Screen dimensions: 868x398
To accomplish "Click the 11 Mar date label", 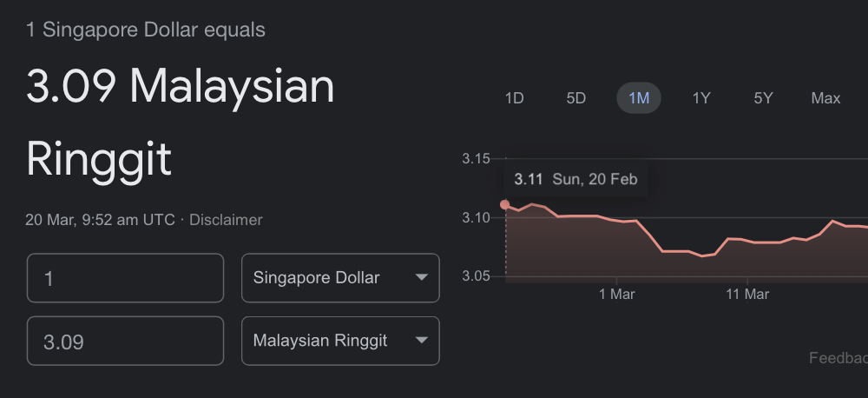I will [x=747, y=295].
